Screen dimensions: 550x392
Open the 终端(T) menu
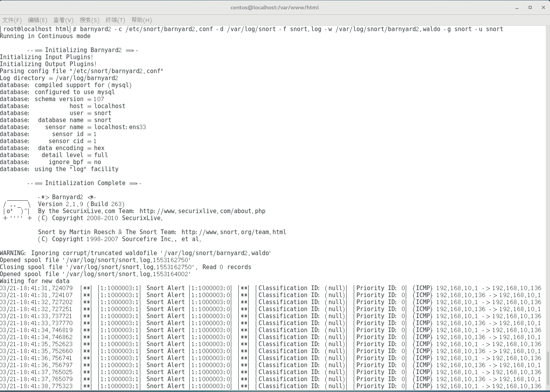pos(115,20)
